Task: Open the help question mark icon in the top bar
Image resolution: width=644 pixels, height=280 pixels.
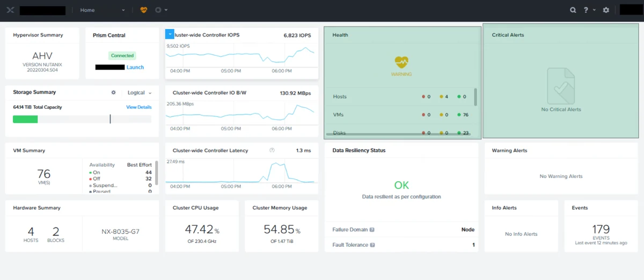Action: pos(587,10)
